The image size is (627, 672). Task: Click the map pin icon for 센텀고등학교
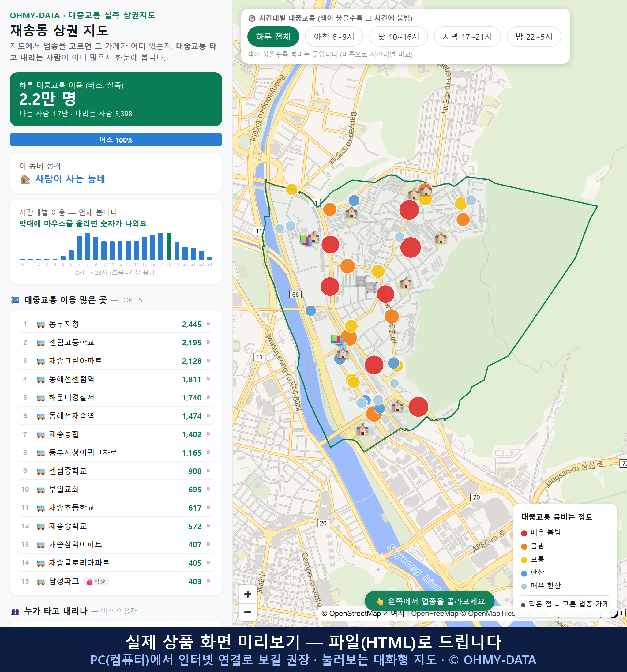click(208, 343)
